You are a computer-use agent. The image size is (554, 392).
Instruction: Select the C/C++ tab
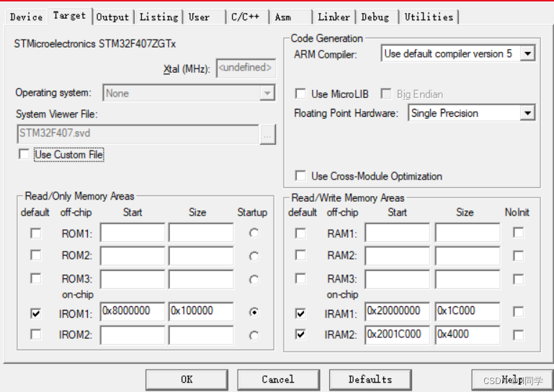(248, 17)
